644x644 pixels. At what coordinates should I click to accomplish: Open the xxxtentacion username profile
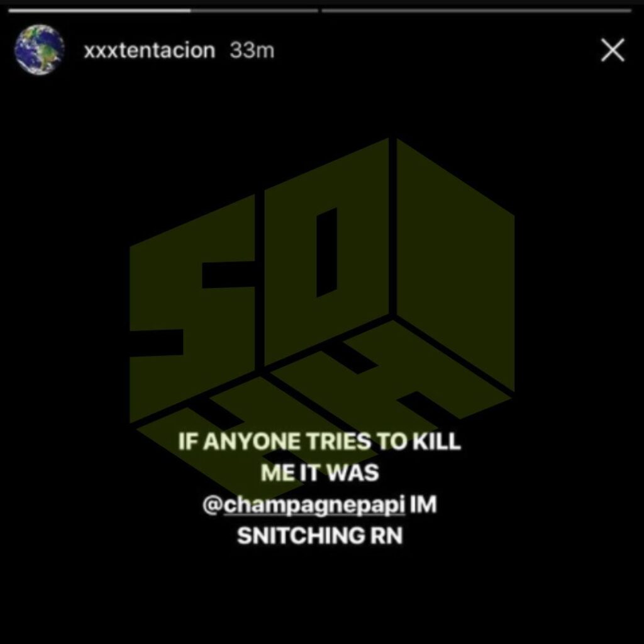tap(150, 50)
